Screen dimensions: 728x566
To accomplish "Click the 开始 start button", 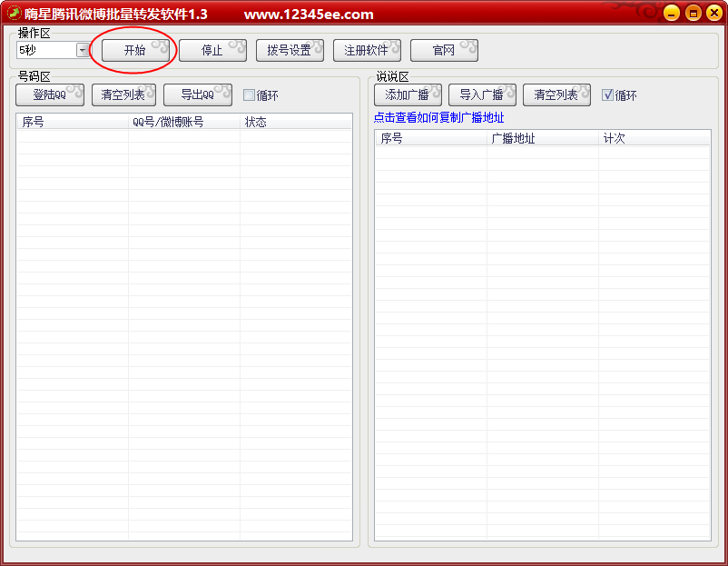I will coord(135,50).
